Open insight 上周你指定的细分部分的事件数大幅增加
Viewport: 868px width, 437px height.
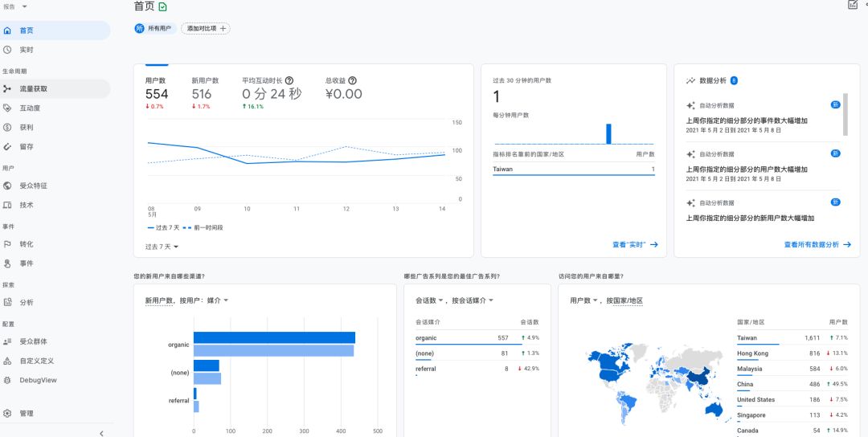click(747, 120)
